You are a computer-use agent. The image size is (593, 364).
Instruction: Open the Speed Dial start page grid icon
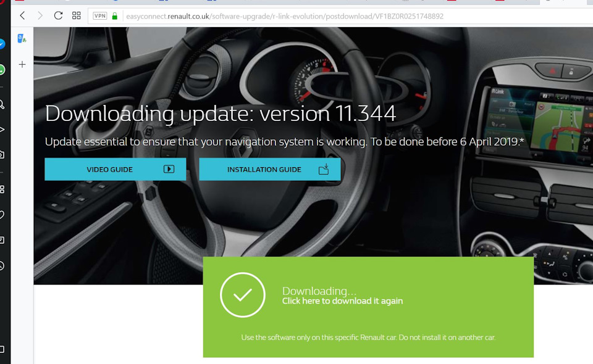coord(77,16)
